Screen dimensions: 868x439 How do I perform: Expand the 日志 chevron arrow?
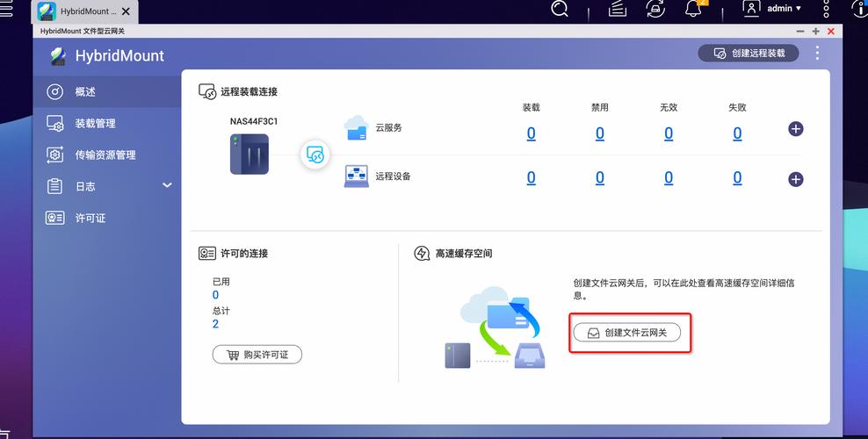pyautogui.click(x=167, y=185)
